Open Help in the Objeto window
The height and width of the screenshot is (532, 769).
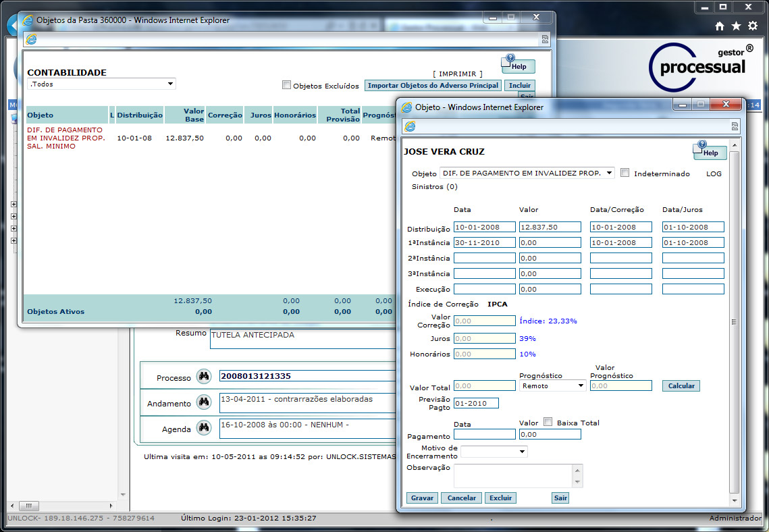pos(710,151)
